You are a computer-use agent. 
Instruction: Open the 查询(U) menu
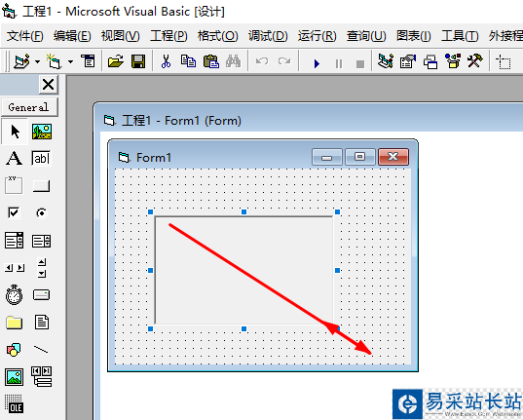click(x=366, y=36)
